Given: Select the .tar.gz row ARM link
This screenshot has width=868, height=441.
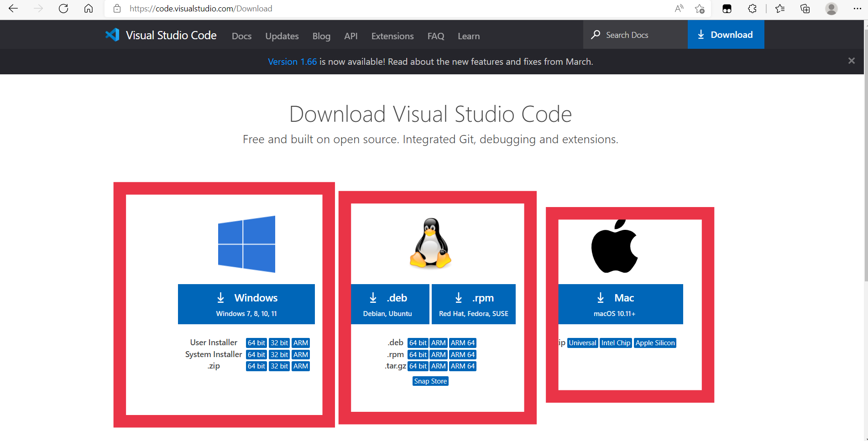Looking at the screenshot, I should coord(439,366).
